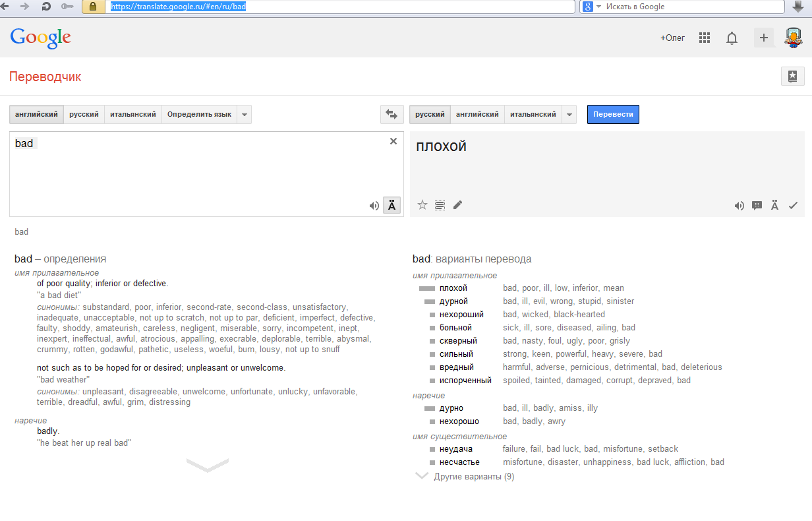Click the key icon beside reload
This screenshot has width=812, height=521.
pos(67,7)
